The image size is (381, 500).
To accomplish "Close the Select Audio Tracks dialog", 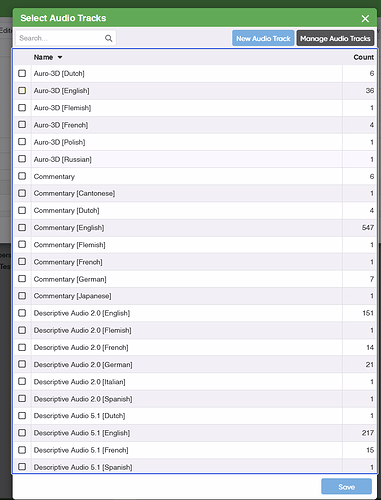I will click(x=365, y=19).
